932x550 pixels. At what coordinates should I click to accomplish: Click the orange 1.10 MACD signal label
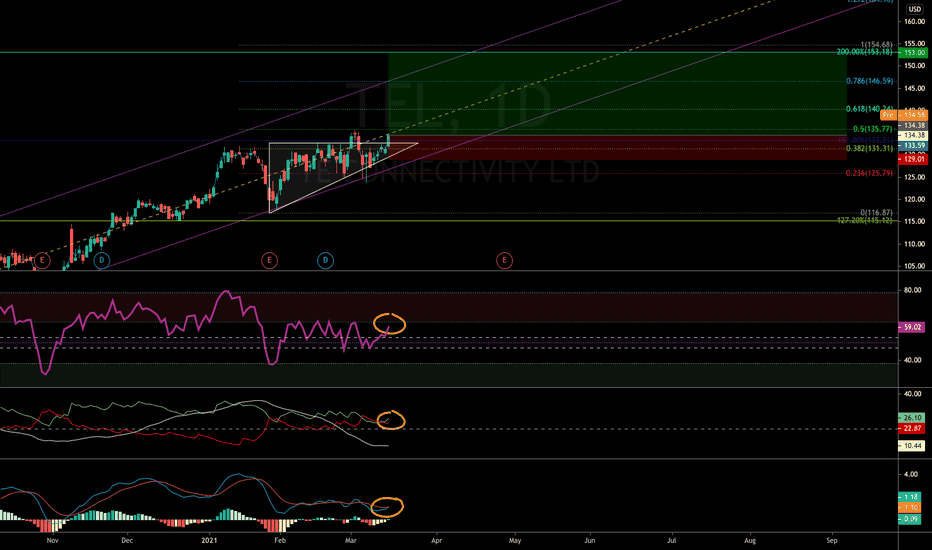tap(909, 508)
